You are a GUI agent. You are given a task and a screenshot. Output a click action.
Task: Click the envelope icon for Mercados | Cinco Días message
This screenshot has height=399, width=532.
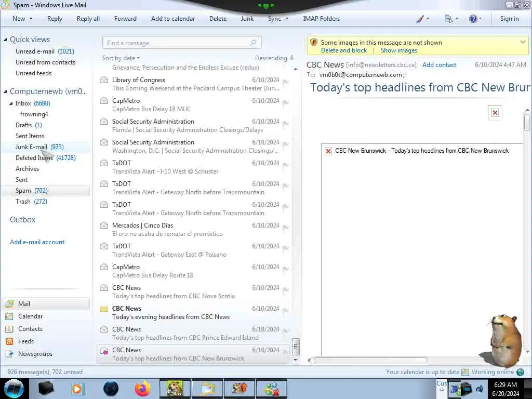click(104, 225)
